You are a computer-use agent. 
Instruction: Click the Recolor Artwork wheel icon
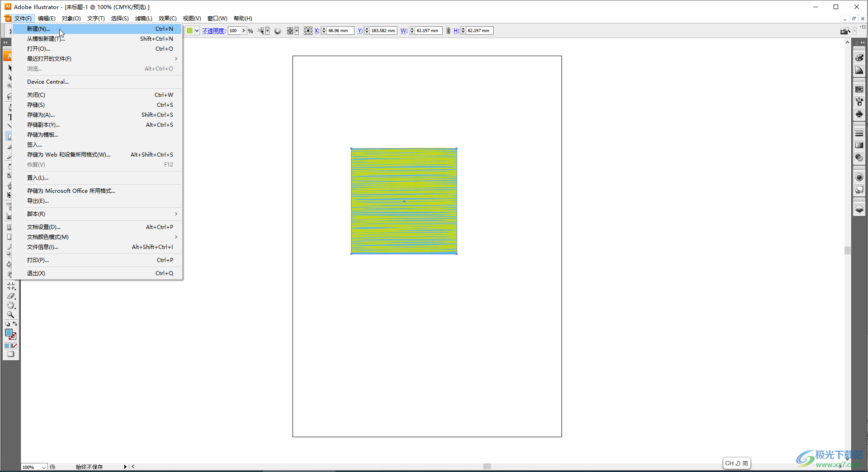pos(278,31)
